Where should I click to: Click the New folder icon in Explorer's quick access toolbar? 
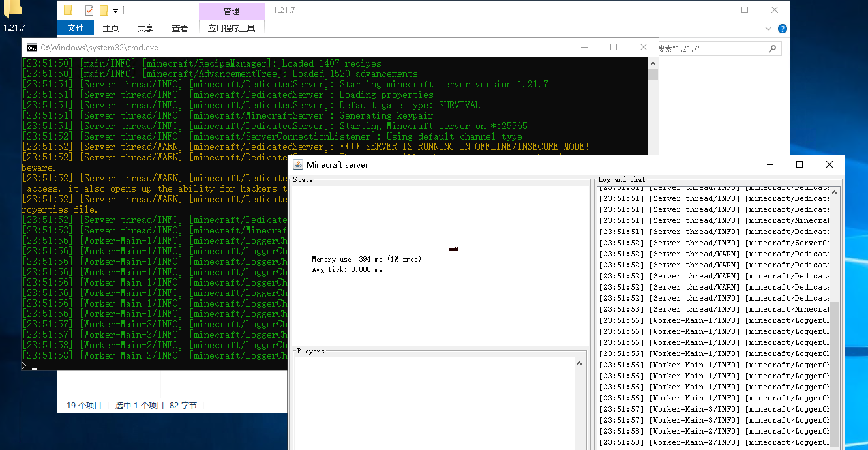(104, 10)
